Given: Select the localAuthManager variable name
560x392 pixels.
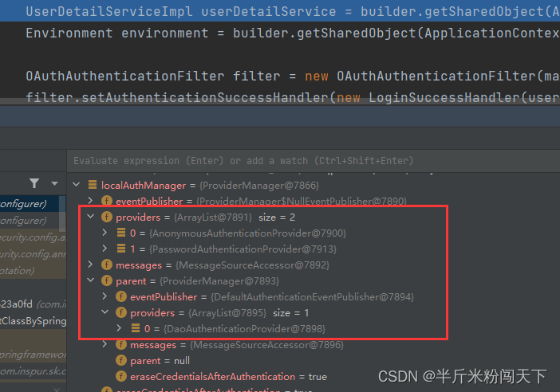Looking at the screenshot, I should tap(144, 186).
